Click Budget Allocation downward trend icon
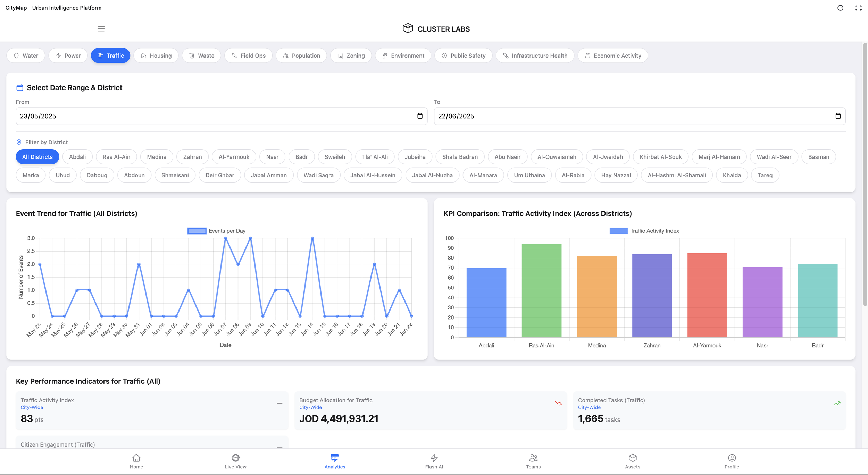 point(558,403)
